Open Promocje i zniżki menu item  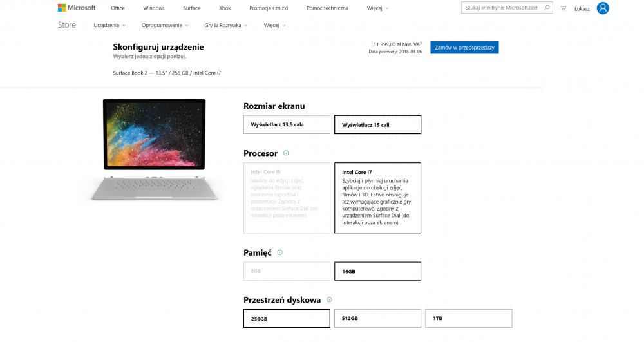269,8
